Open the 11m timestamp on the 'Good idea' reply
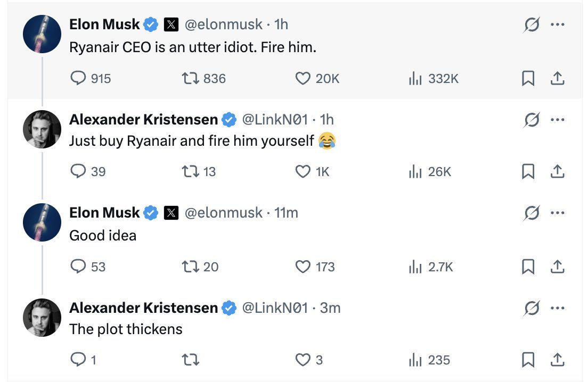Screen dimensions: 588x382 pyautogui.click(x=286, y=213)
